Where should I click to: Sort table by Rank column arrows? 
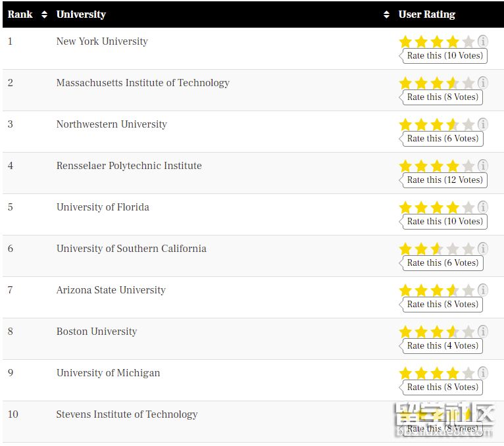pos(44,14)
